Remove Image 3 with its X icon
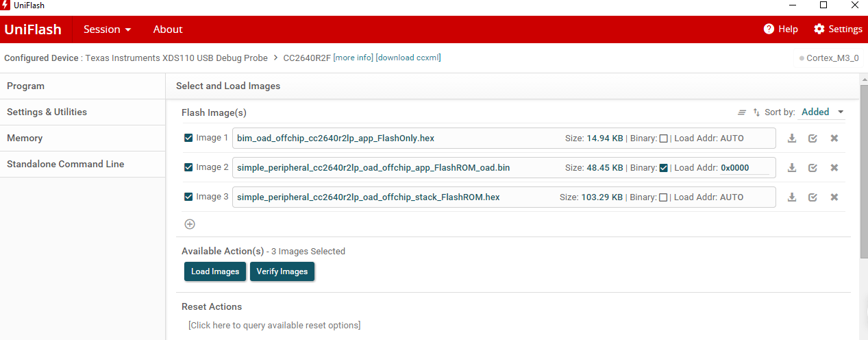Screen dimensions: 868x340 834,197
